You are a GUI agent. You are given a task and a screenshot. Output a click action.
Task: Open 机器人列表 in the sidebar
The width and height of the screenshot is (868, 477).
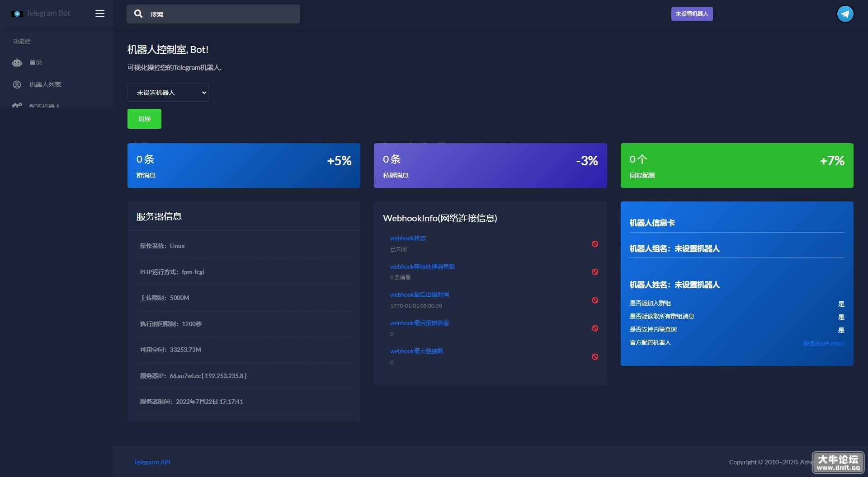point(45,84)
